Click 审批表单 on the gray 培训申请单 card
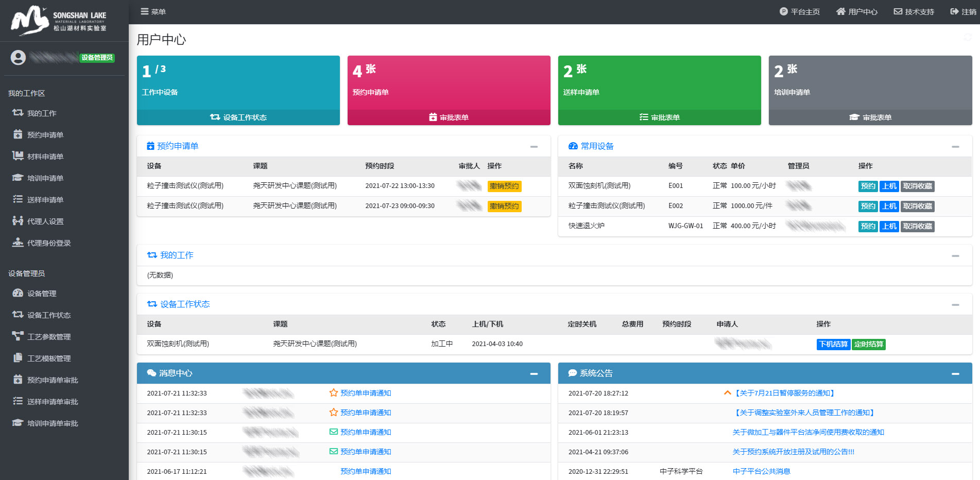The width and height of the screenshot is (980, 480). tap(870, 117)
